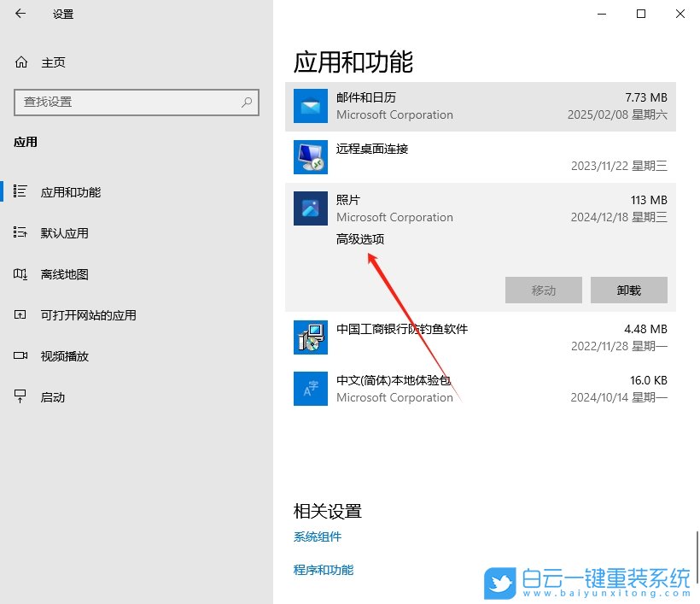Click the 主页 home icon
This screenshot has width=700, height=604.
tap(20, 62)
